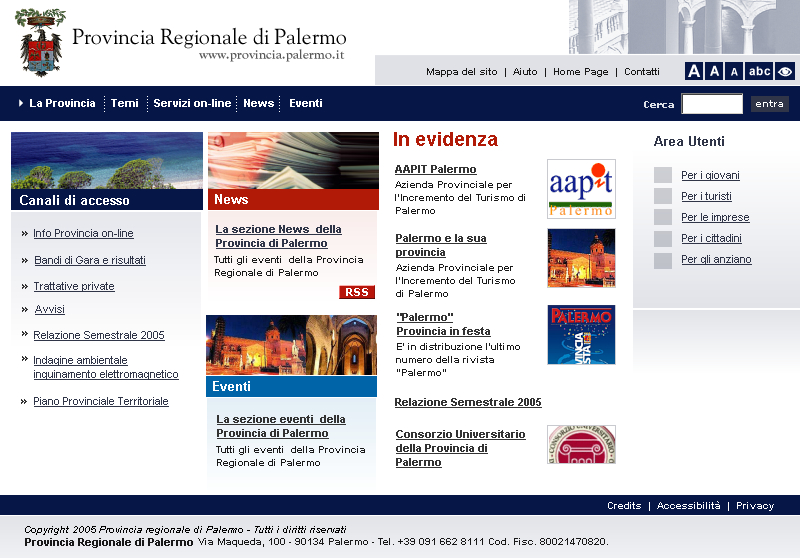The width and height of the screenshot is (800, 558).
Task: Go to Home Page link
Action: tap(581, 72)
